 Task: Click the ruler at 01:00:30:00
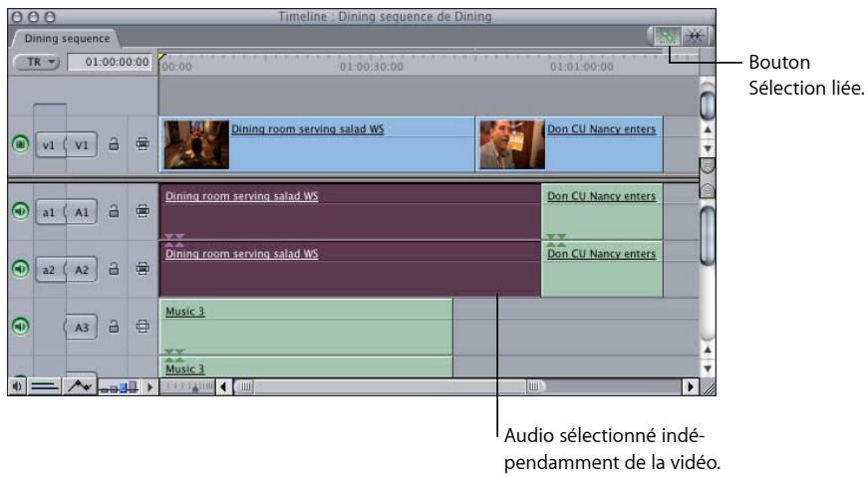click(x=372, y=67)
